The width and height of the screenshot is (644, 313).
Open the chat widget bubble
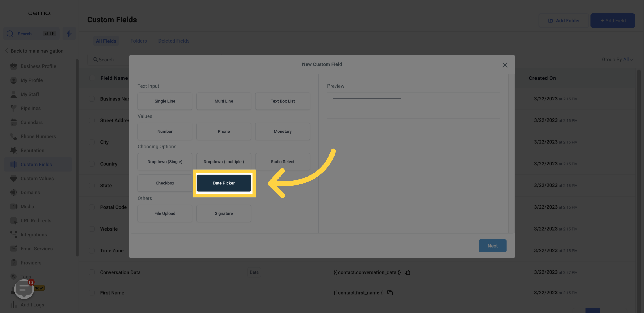(24, 289)
